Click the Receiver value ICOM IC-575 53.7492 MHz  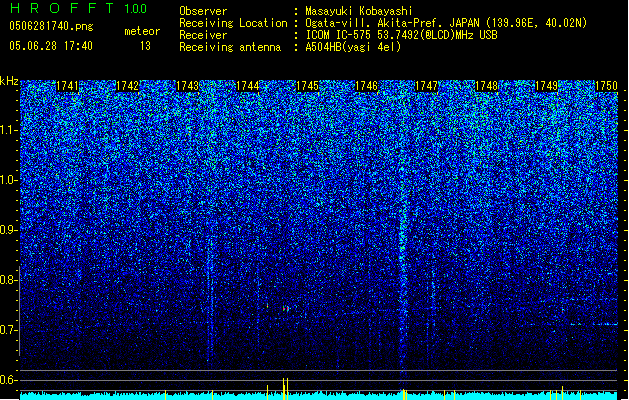coord(402,35)
